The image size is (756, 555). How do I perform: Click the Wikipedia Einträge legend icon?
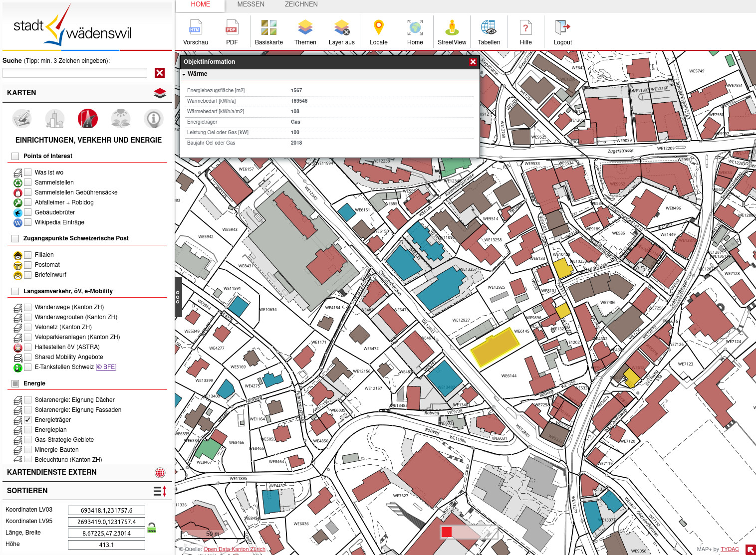[18, 223]
